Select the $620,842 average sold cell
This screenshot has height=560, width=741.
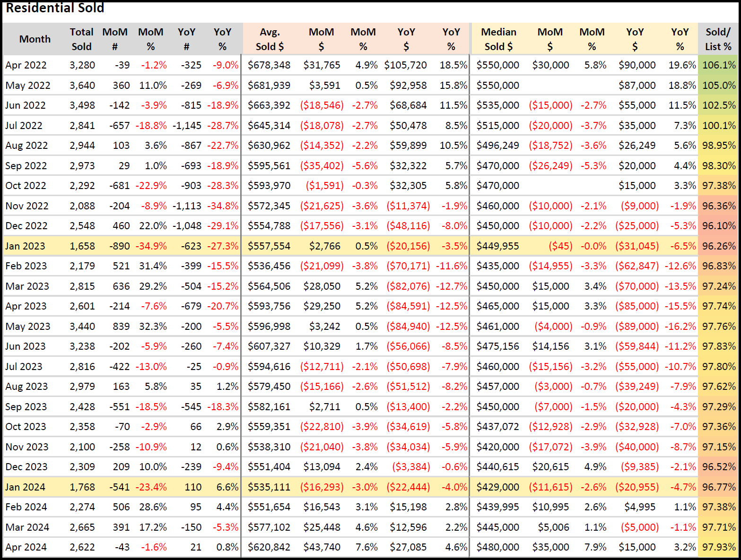269,547
